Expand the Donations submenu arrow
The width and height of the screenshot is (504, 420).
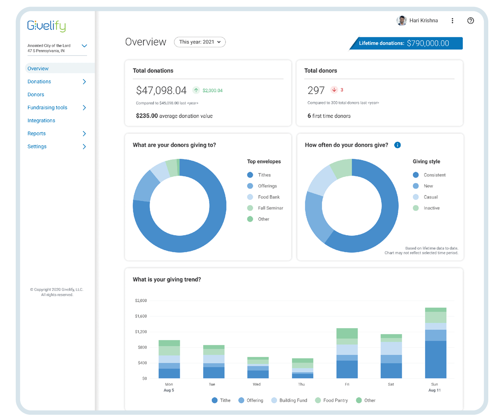(84, 82)
